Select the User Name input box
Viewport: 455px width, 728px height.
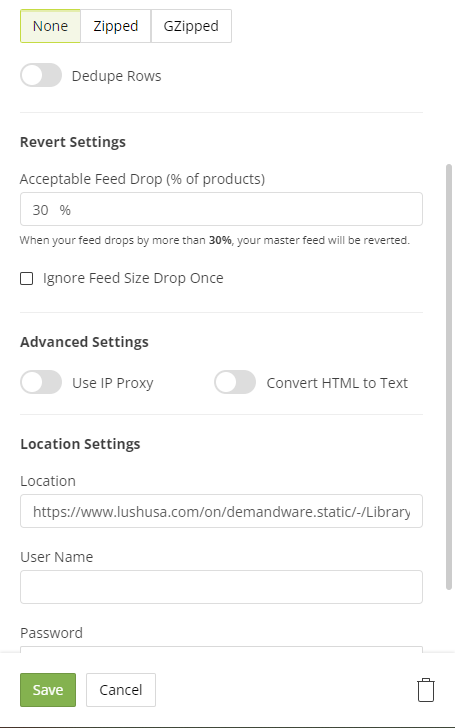(x=221, y=587)
